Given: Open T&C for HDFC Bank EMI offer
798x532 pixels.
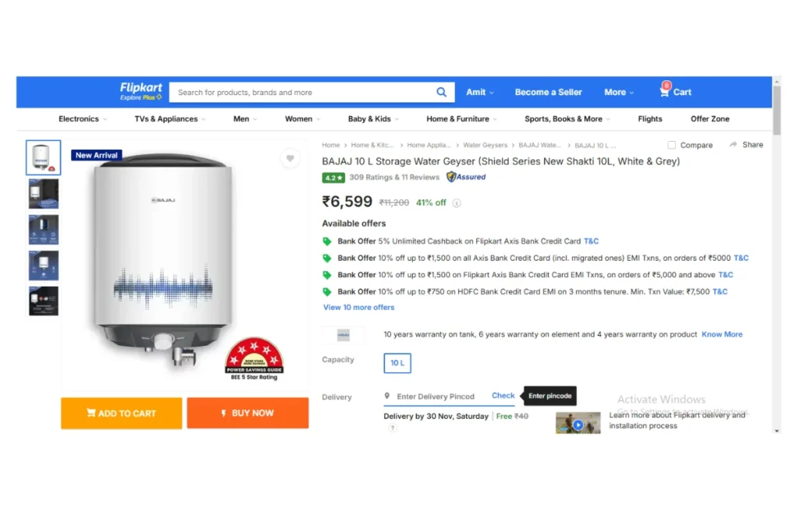Looking at the screenshot, I should (x=719, y=292).
